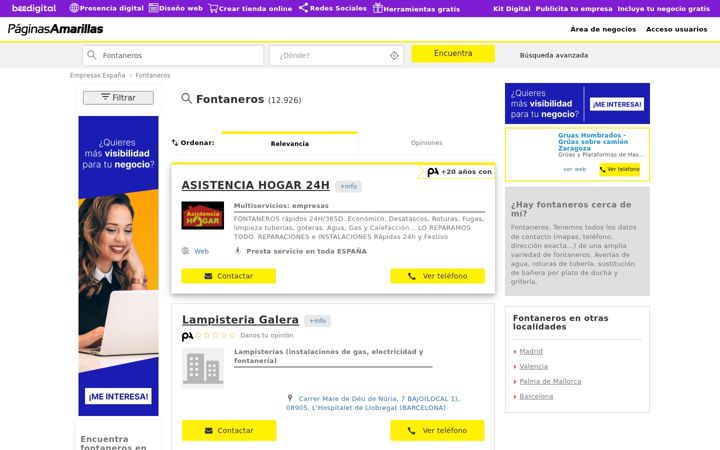The width and height of the screenshot is (720, 450).
Task: Click the geolocation target icon
Action: 394,56
